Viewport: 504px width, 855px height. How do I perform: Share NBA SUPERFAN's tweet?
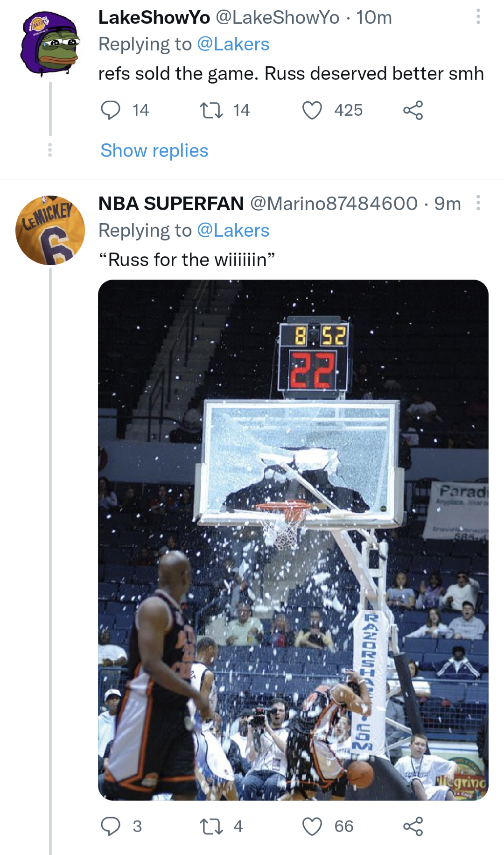coord(413,826)
